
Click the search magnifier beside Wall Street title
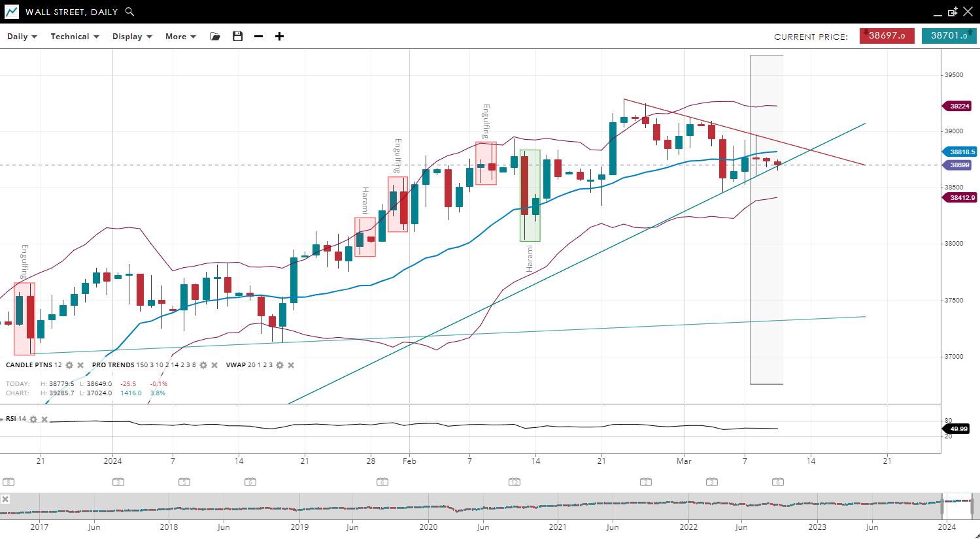129,12
